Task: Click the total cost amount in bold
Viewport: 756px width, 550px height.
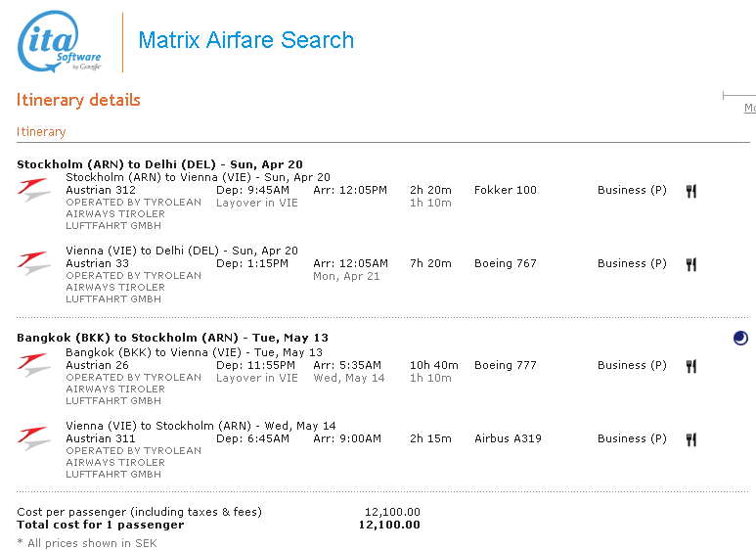Action: (389, 525)
